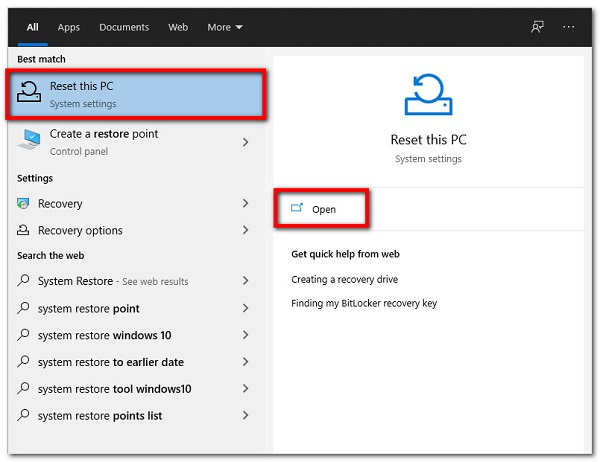Click magnifier icon beside system restore point
The width and height of the screenshot is (600, 462).
(23, 308)
